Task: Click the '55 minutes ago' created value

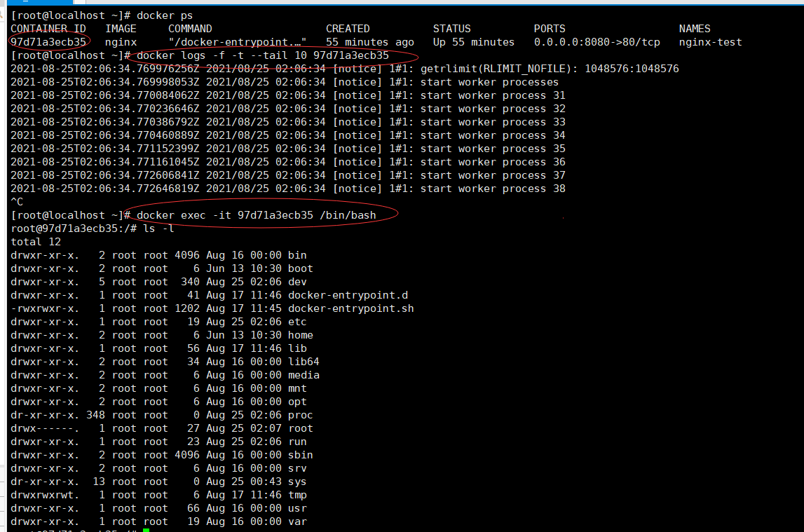Action: 369,42
